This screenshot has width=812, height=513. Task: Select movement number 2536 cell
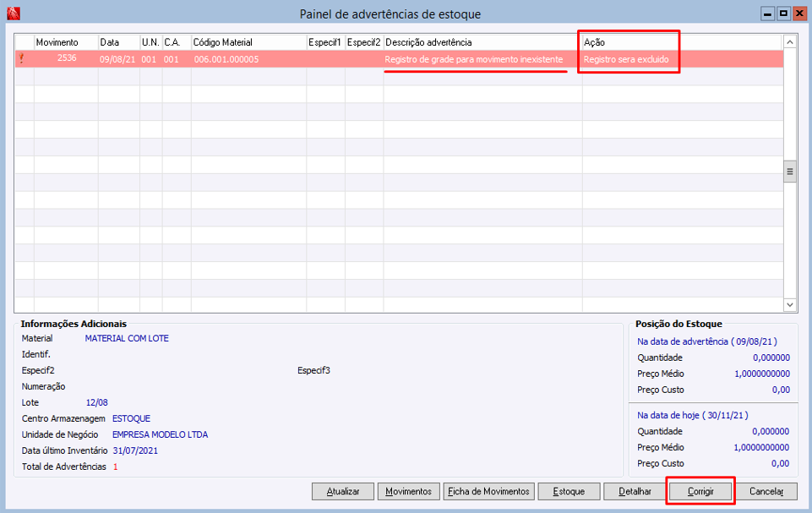66,58
